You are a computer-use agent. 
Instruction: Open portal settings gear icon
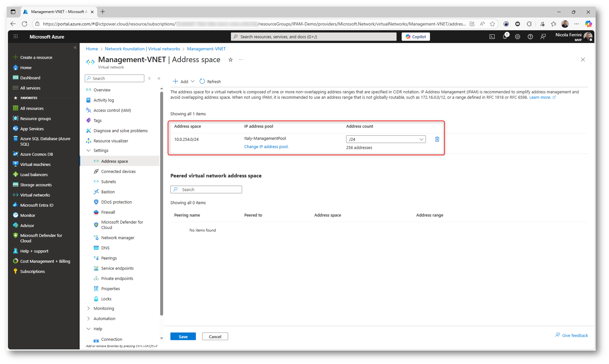point(517,37)
